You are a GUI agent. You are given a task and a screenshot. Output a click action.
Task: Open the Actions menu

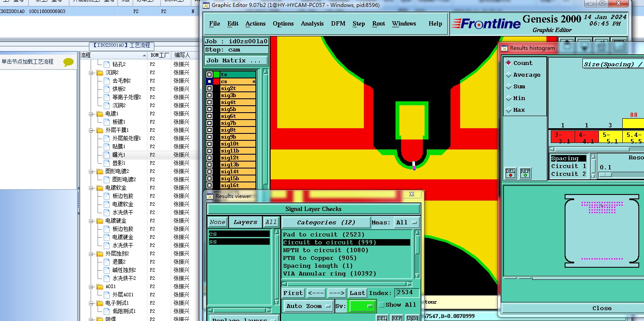(x=255, y=24)
